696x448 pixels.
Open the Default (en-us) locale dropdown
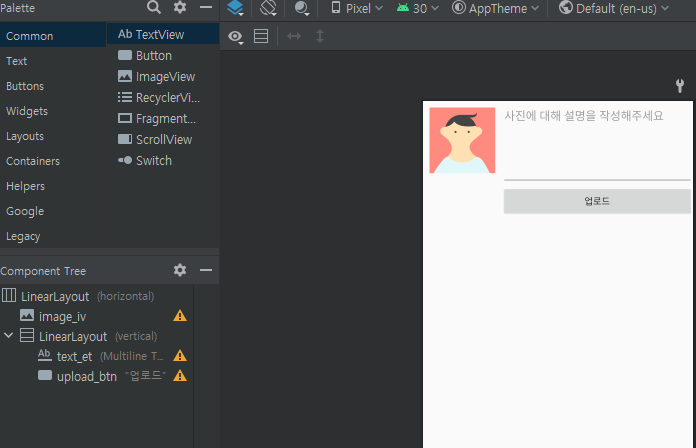[x=614, y=8]
